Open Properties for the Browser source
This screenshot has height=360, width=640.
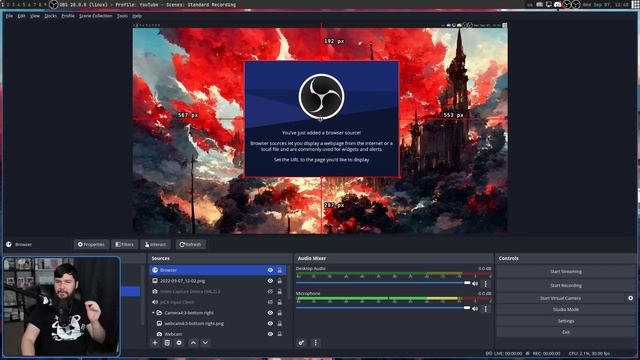click(91, 244)
